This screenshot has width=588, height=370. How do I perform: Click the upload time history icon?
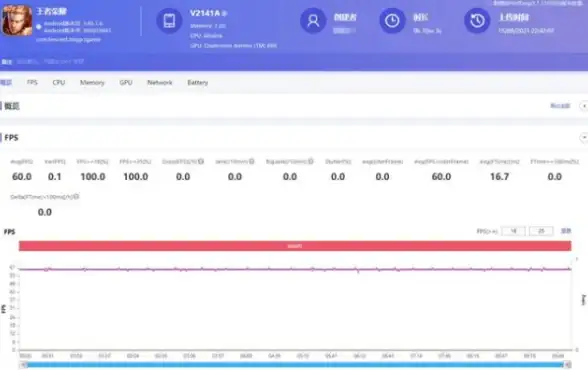(477, 21)
